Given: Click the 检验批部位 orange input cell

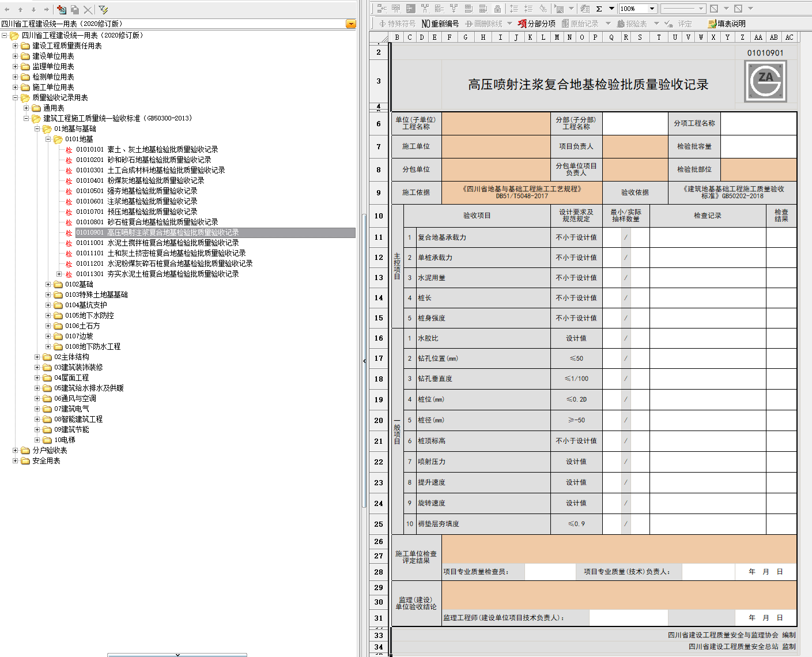Looking at the screenshot, I should click(758, 169).
